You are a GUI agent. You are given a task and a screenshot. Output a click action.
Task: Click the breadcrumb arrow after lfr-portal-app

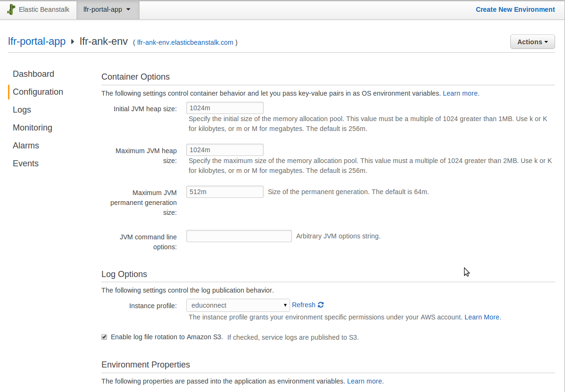click(x=73, y=42)
